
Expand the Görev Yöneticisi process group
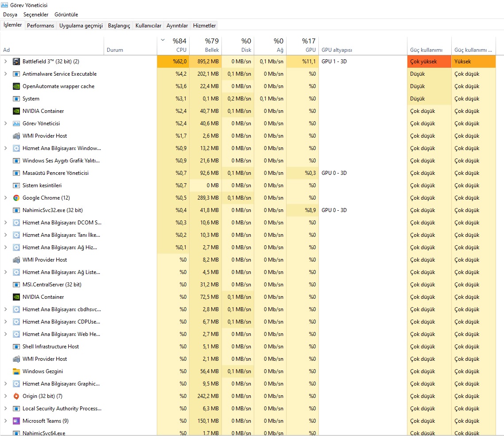pyautogui.click(x=5, y=124)
